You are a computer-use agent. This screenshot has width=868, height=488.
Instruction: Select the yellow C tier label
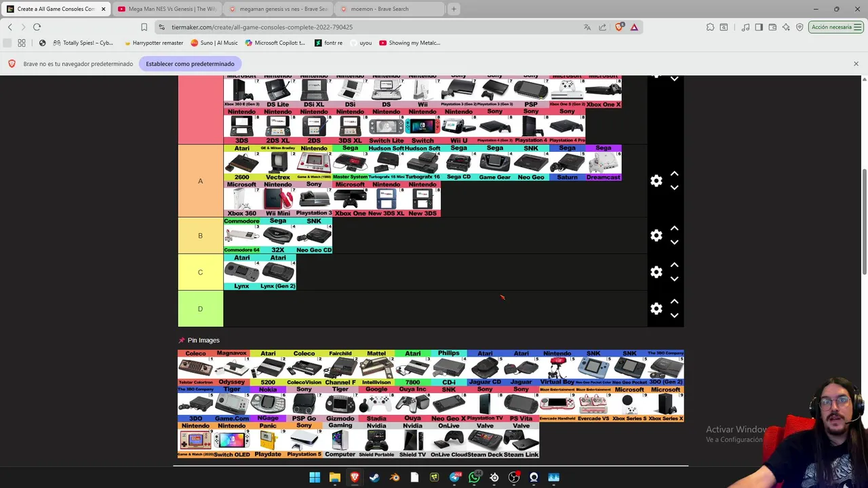[200, 272]
